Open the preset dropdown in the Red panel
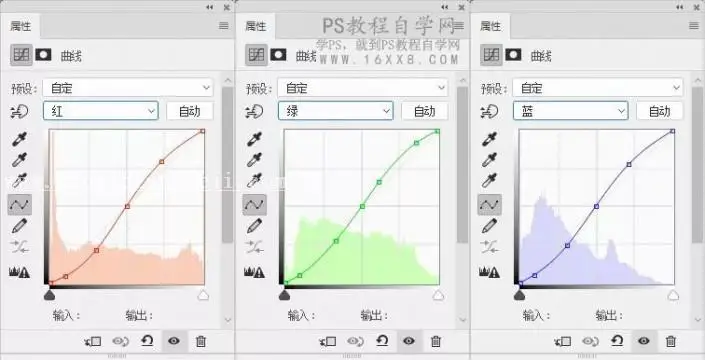Image resolution: width=705 pixels, height=360 pixels. click(x=128, y=88)
